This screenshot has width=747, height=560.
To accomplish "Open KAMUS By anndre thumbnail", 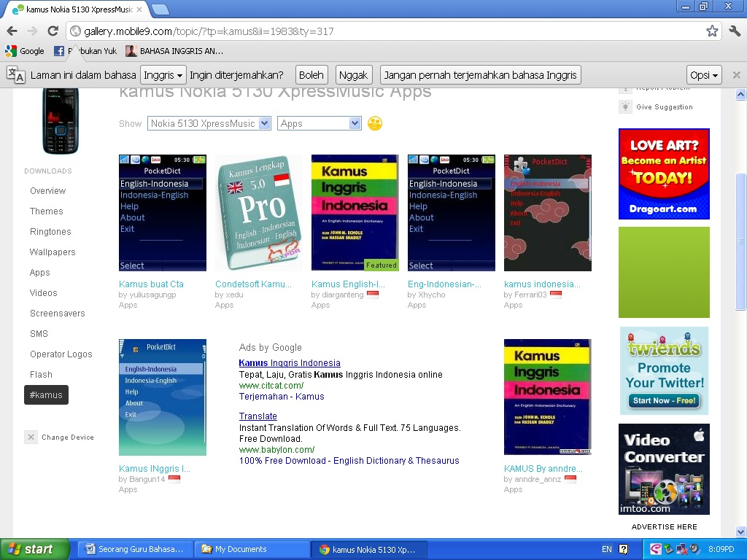I will point(547,397).
